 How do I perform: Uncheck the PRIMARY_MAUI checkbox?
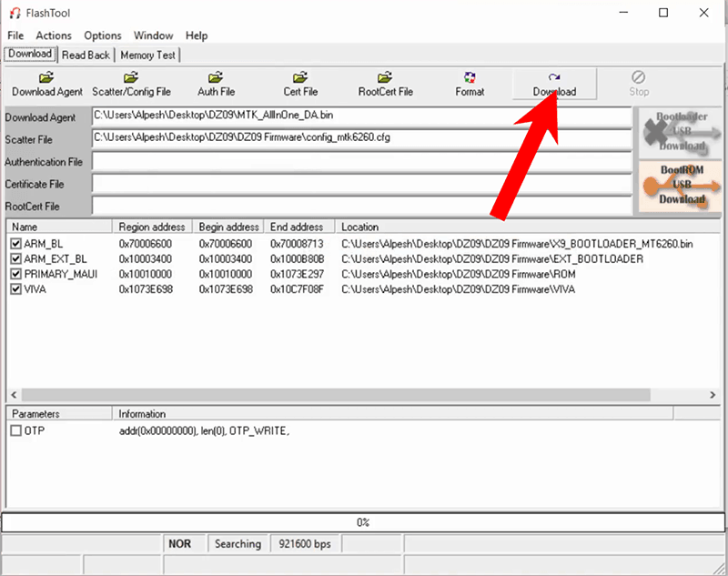(x=16, y=274)
